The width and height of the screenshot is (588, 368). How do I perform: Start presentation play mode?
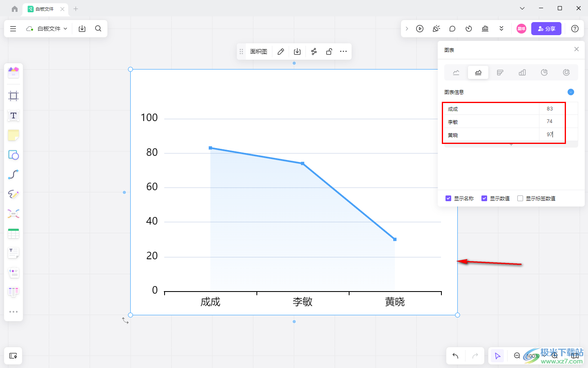point(420,29)
